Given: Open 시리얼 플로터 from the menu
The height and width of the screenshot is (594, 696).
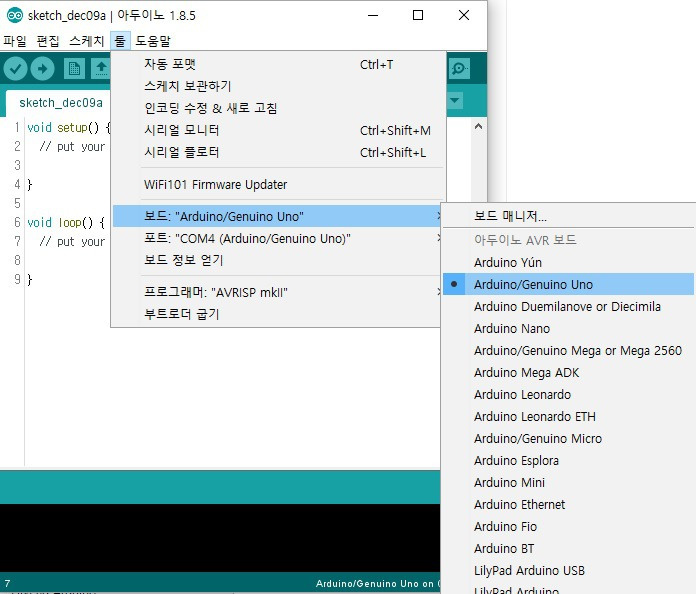Looking at the screenshot, I should click(278, 152).
